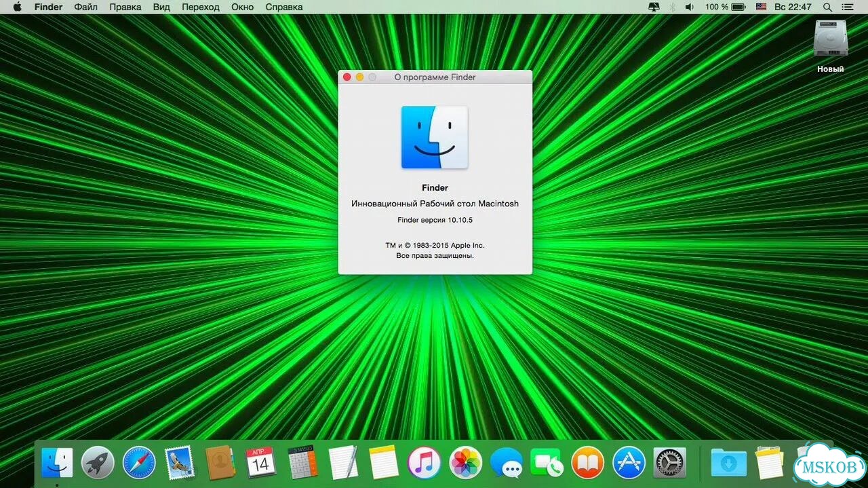This screenshot has width=868, height=488.
Task: Click the display mirroring menu bar icon
Action: coord(654,7)
